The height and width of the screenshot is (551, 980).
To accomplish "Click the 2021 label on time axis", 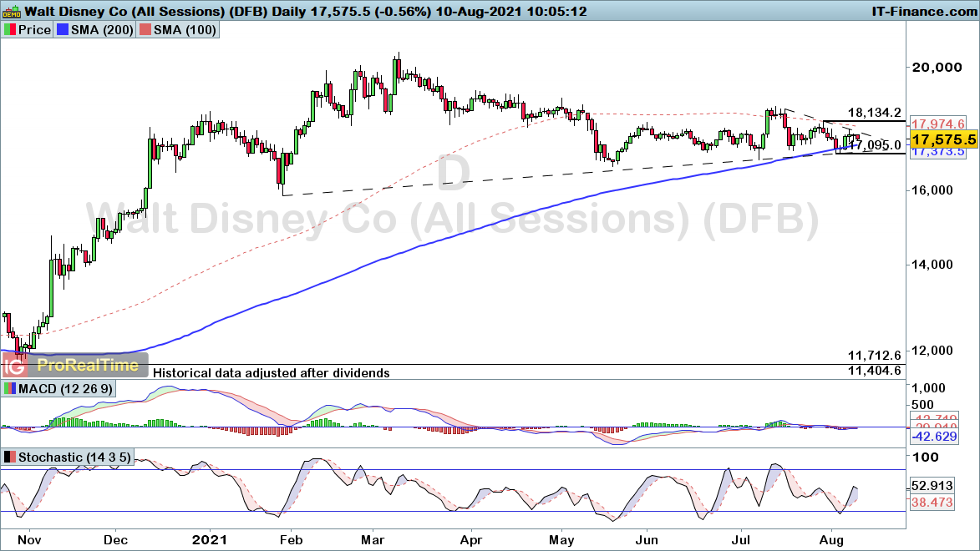I will 210,540.
